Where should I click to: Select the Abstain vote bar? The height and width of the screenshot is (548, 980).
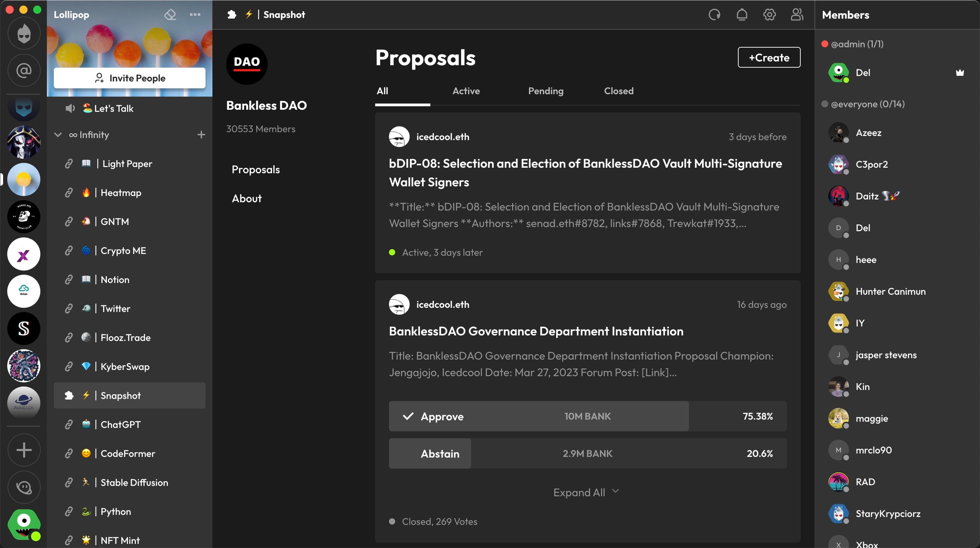pos(587,453)
